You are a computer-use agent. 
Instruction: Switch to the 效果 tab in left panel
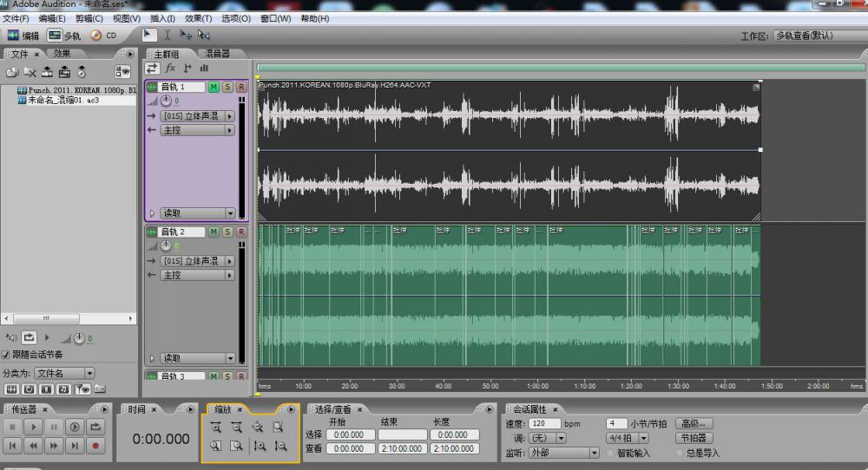pyautogui.click(x=62, y=54)
